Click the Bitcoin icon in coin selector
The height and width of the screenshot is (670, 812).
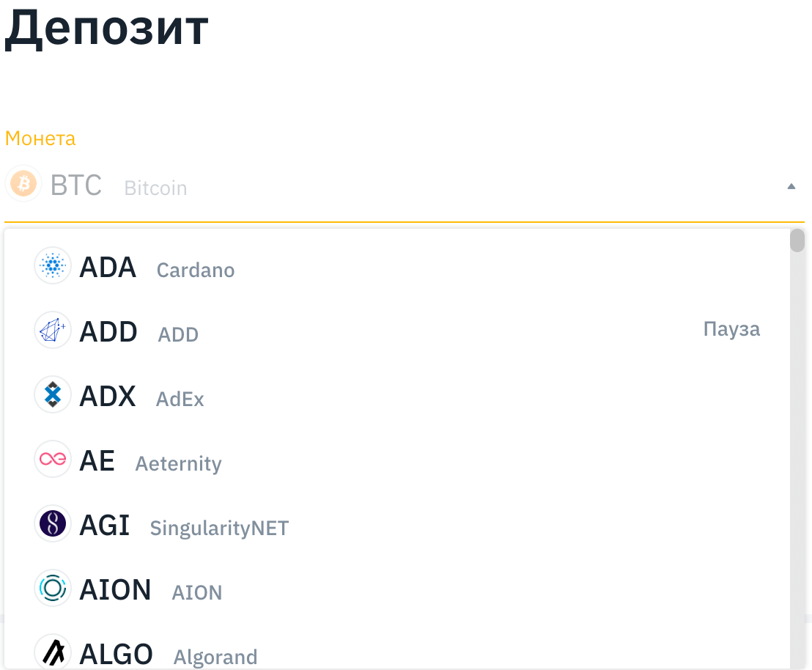(23, 183)
